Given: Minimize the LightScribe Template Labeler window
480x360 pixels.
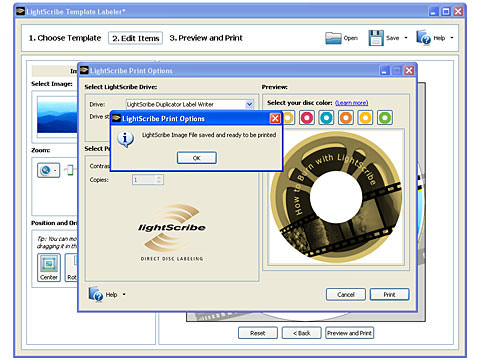Looking at the screenshot, I should (433, 12).
